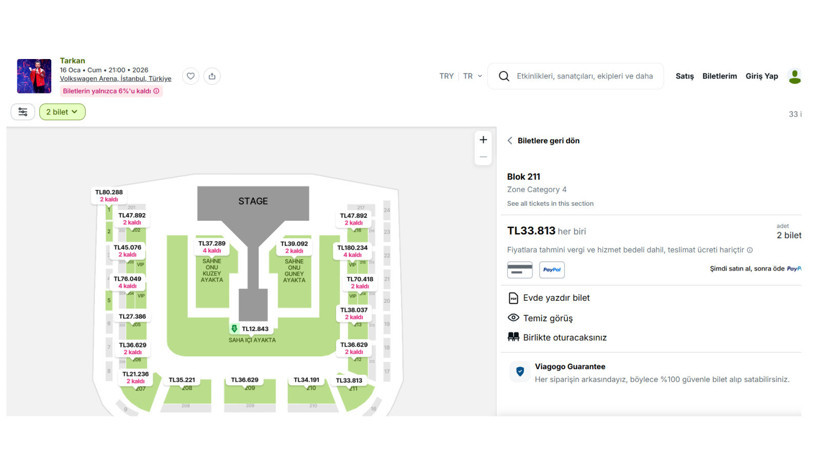Click the info icon on tickets-remaining badge
820x462 pixels.
point(156,91)
